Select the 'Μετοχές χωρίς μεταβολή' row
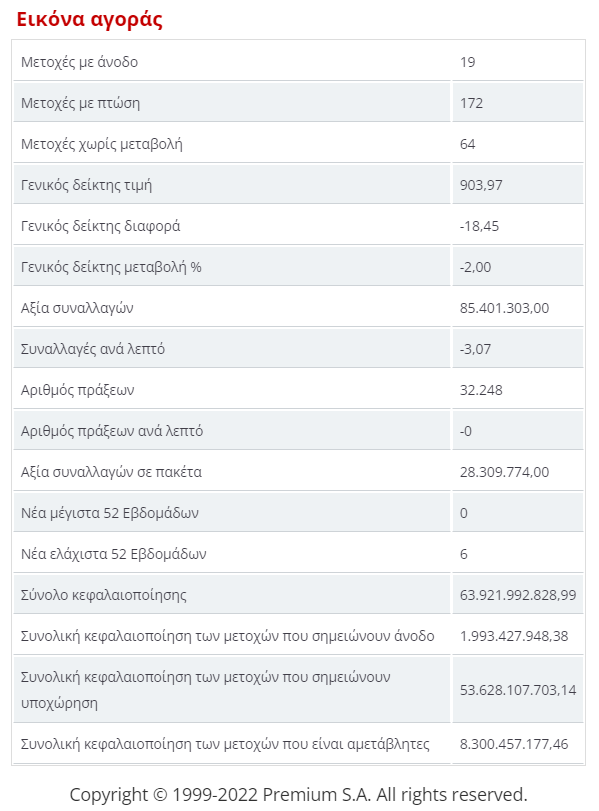The height and width of the screenshot is (811, 599). click(298, 143)
